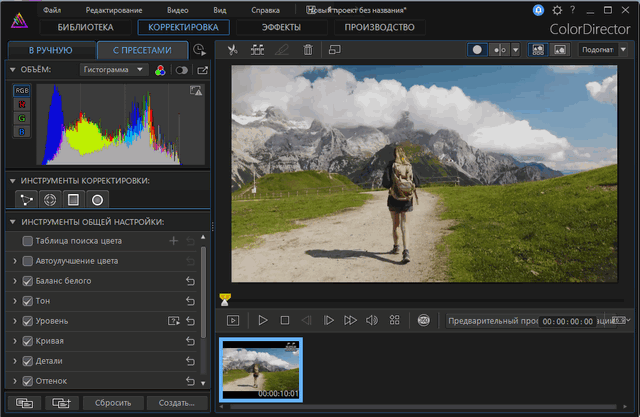Expand the Кривая settings section
The width and height of the screenshot is (640, 417).
pyautogui.click(x=14, y=342)
